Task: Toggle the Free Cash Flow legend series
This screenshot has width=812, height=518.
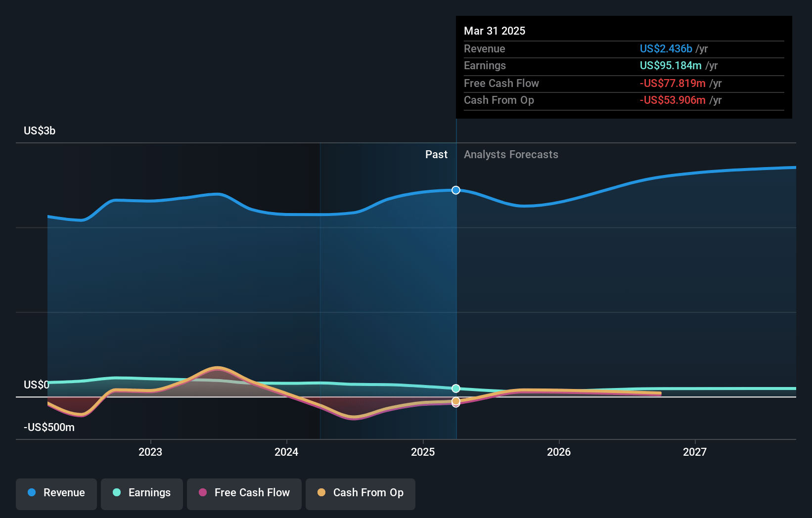Action: (x=244, y=494)
